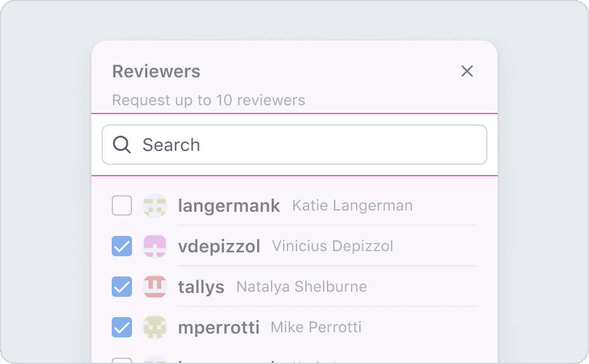Image resolution: width=589 pixels, height=364 pixels.
Task: Click mperrotti's avatar icon
Action: pyautogui.click(x=155, y=327)
